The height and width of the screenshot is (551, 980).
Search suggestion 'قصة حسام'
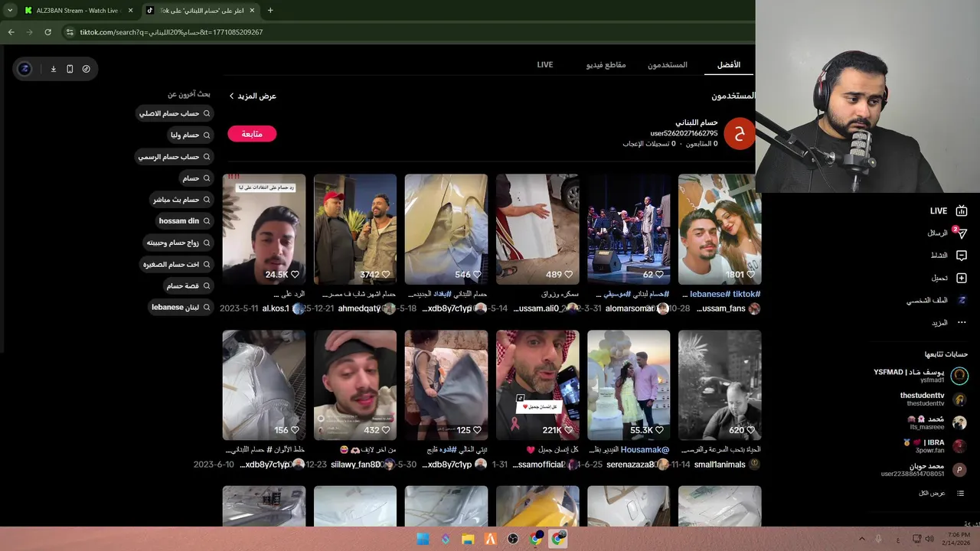188,285
